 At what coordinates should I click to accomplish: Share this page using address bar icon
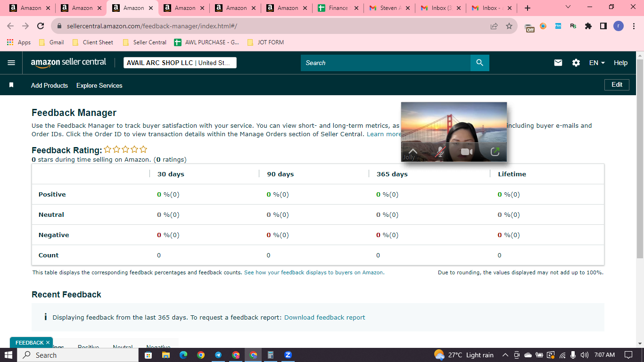[494, 26]
